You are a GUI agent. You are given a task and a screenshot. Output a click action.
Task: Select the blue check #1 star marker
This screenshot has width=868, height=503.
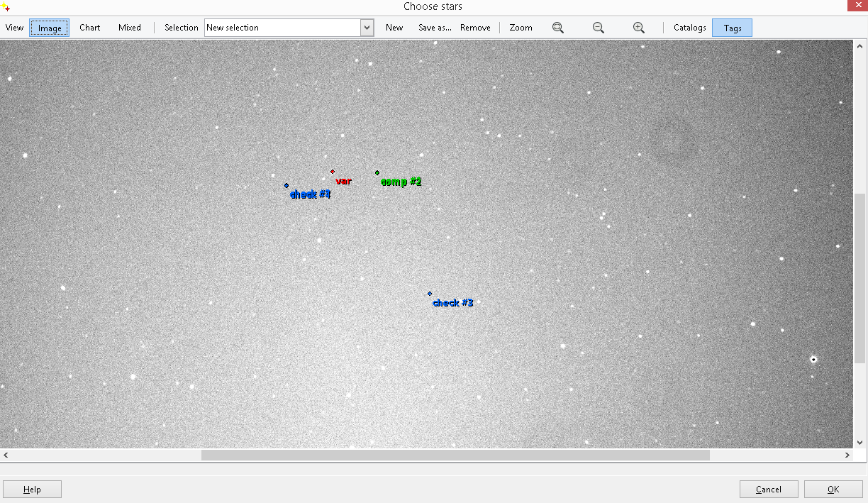click(286, 185)
